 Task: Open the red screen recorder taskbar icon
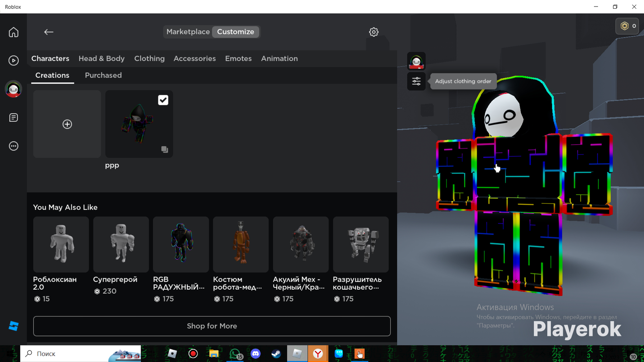[x=193, y=354]
